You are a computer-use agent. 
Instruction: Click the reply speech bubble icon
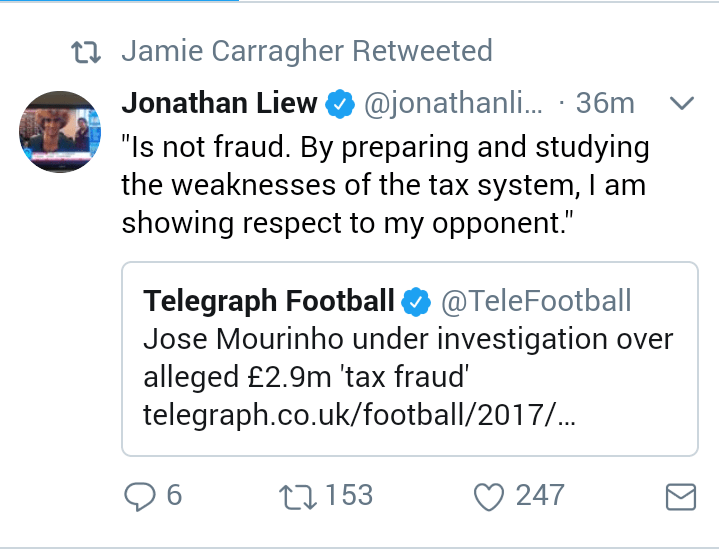tap(138, 495)
